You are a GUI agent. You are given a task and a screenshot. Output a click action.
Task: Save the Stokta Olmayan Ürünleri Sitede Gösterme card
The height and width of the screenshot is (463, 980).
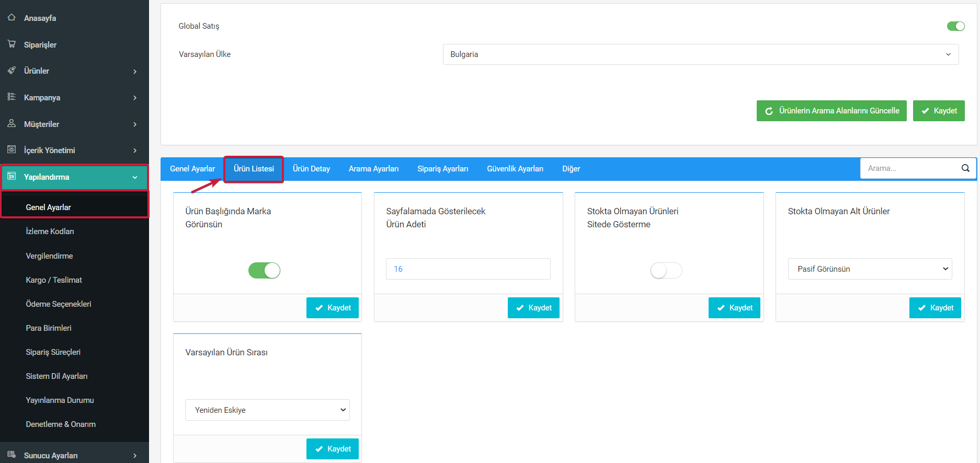point(734,308)
